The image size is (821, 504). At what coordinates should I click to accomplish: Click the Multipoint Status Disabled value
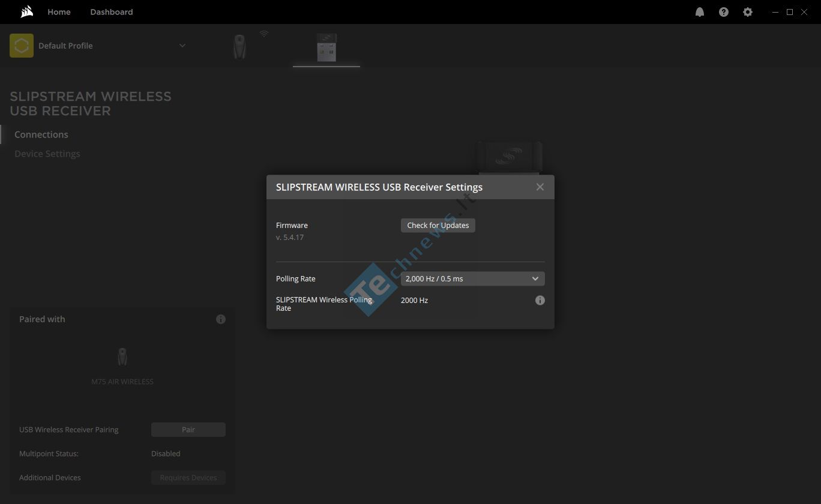tap(166, 454)
